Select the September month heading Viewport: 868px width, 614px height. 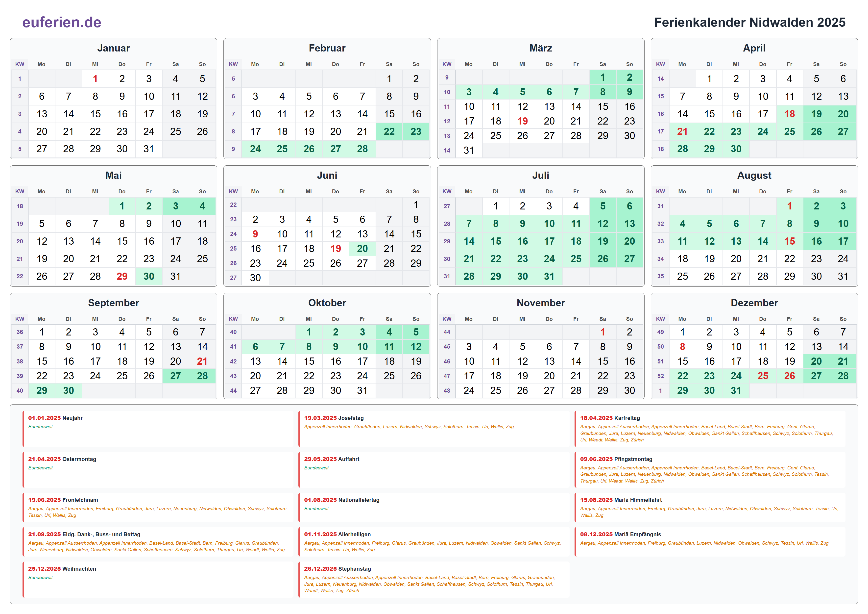(113, 303)
